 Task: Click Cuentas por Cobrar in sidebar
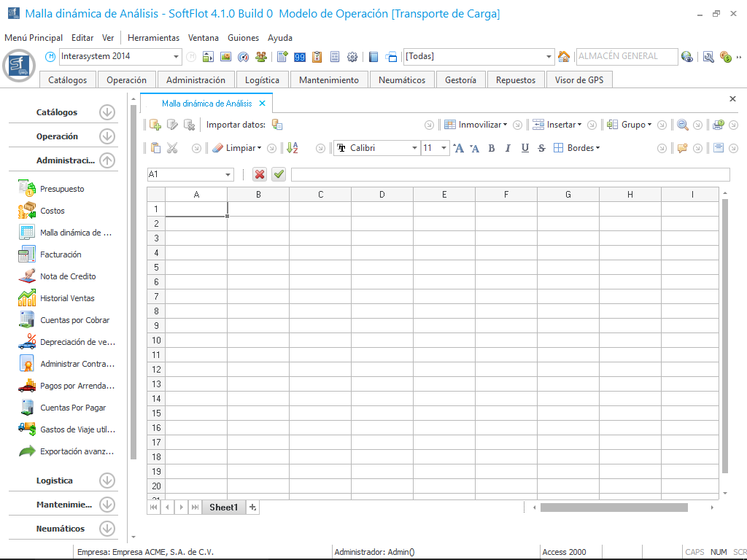74,320
